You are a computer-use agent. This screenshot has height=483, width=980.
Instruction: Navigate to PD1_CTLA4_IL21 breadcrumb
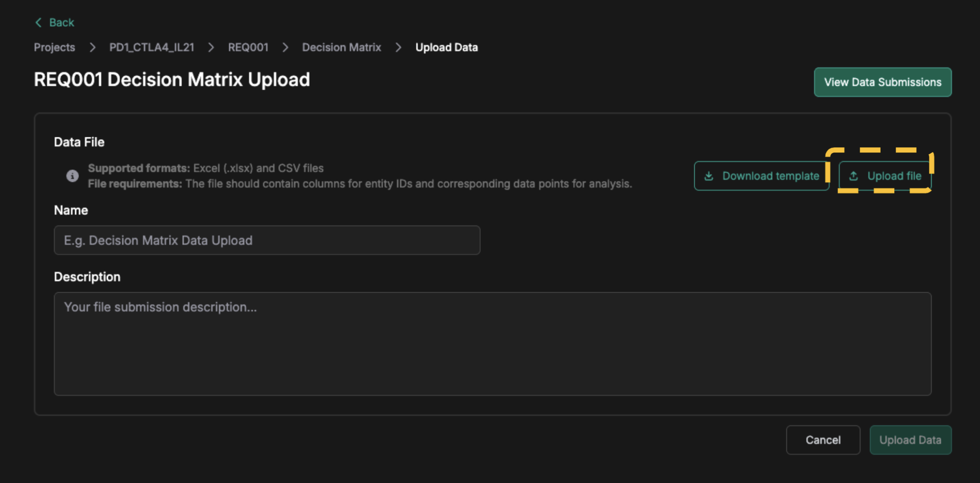coord(151,47)
